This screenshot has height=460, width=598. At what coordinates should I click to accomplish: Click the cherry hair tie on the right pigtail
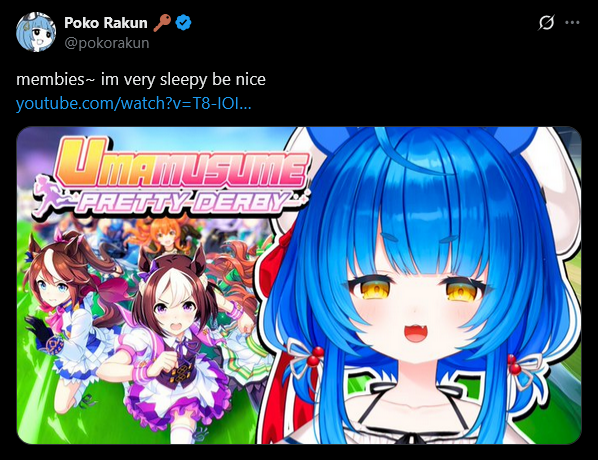click(515, 365)
